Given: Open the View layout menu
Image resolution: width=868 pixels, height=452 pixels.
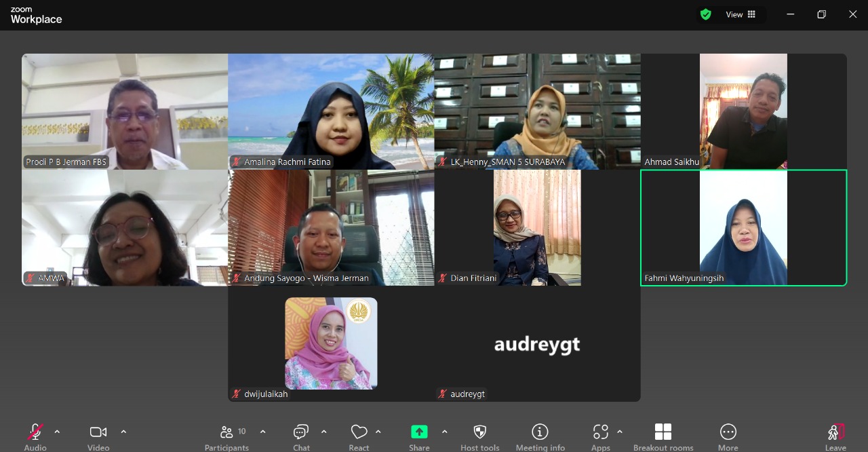Looking at the screenshot, I should click(741, 14).
